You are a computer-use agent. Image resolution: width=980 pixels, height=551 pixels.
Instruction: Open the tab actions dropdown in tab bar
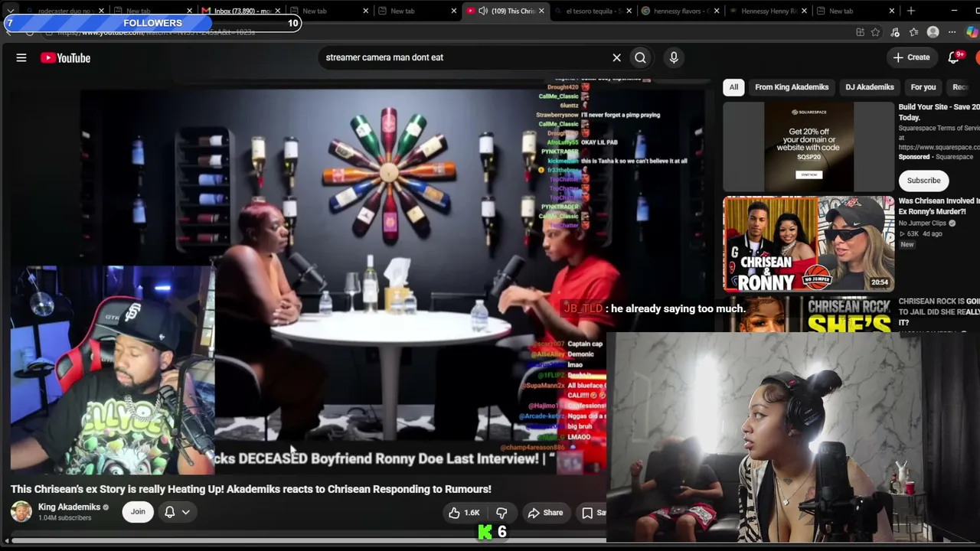(x=10, y=11)
